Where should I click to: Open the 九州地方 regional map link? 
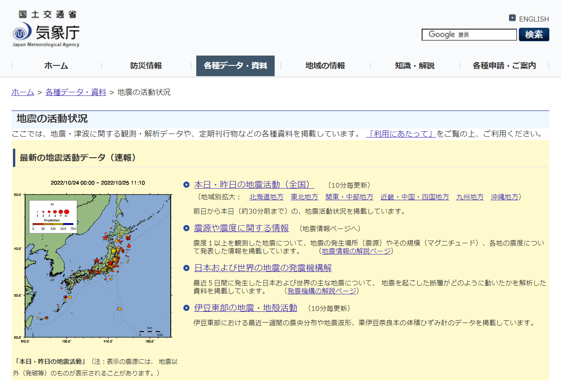tap(470, 197)
